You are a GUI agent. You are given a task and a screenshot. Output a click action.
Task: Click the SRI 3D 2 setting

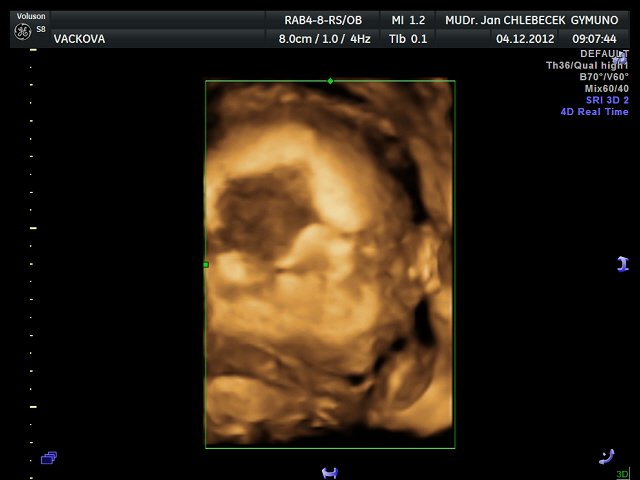(x=606, y=100)
